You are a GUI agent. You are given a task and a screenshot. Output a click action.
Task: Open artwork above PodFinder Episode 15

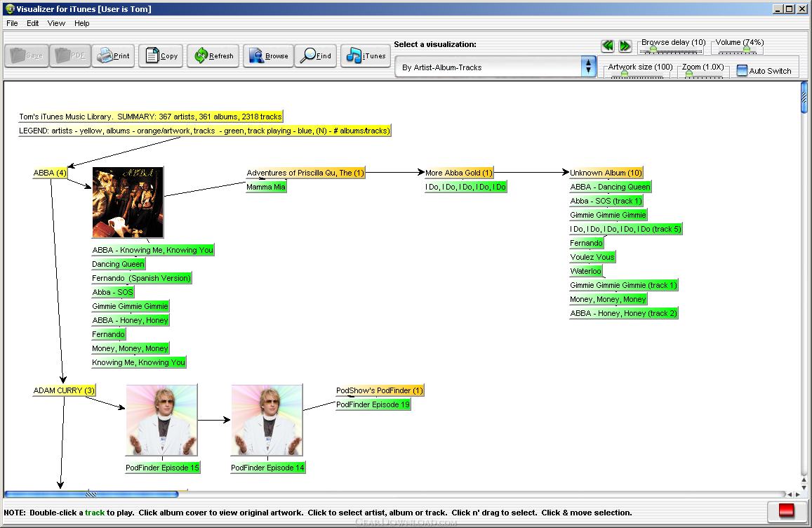[161, 421]
